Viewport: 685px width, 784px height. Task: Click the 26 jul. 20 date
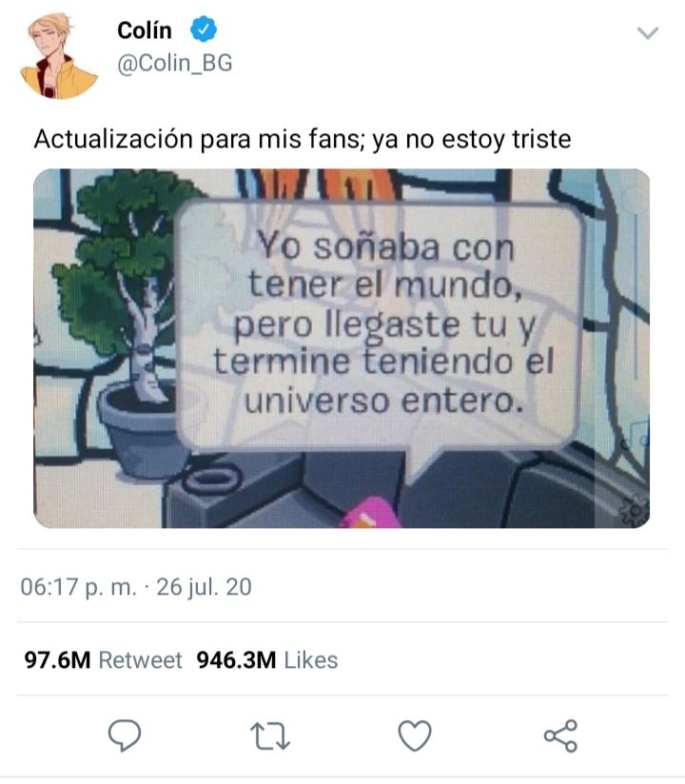click(204, 587)
